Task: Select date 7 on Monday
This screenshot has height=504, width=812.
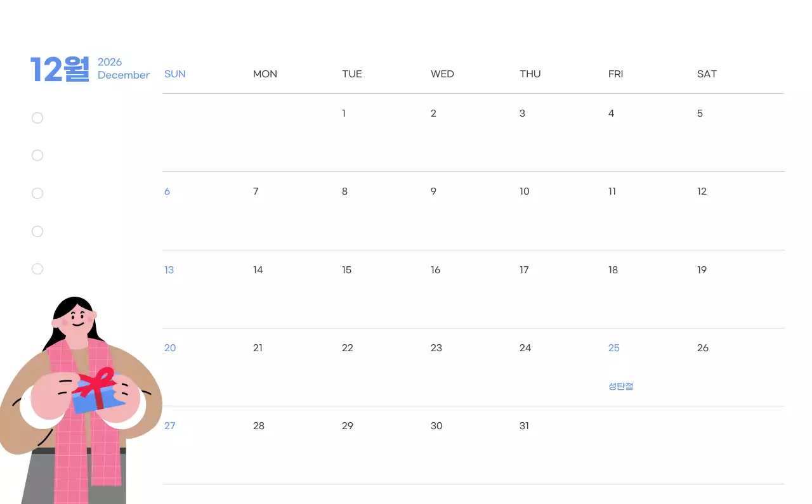Action: 256,191
